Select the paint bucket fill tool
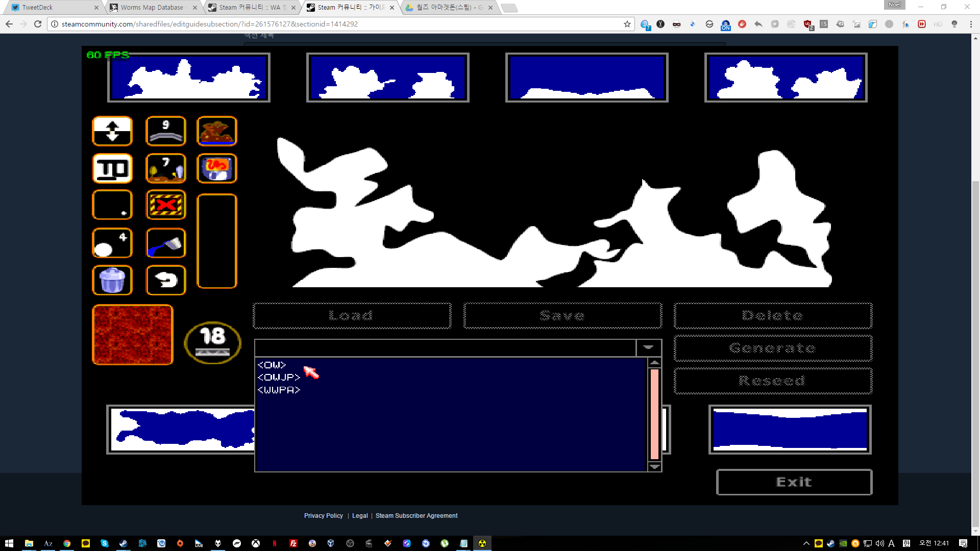Screen dimensions: 980x551 166,243
